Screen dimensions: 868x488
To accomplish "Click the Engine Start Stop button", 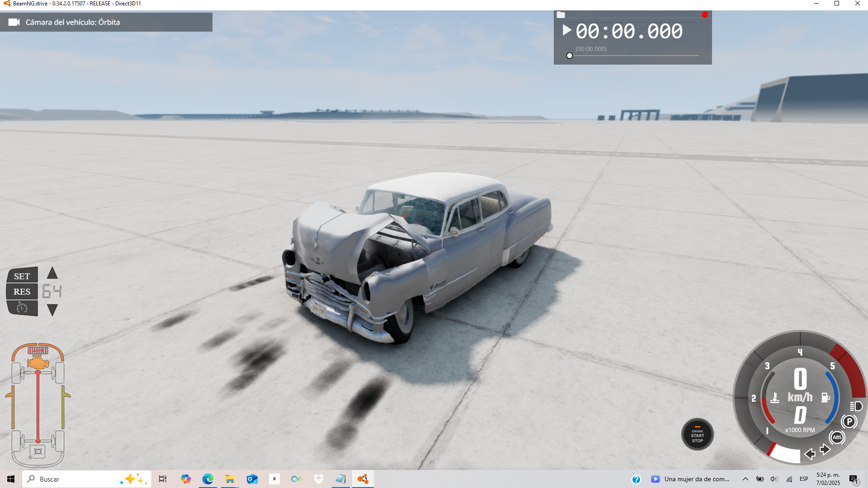I will coord(698,434).
